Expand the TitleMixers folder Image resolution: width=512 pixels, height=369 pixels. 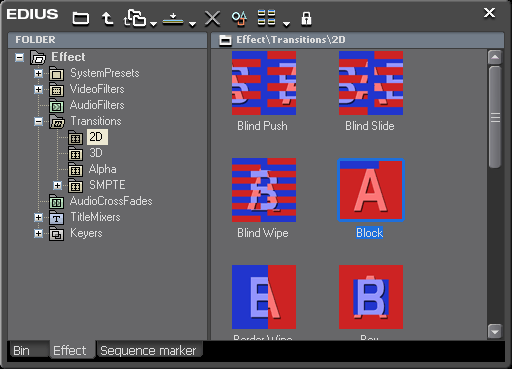pos(39,217)
